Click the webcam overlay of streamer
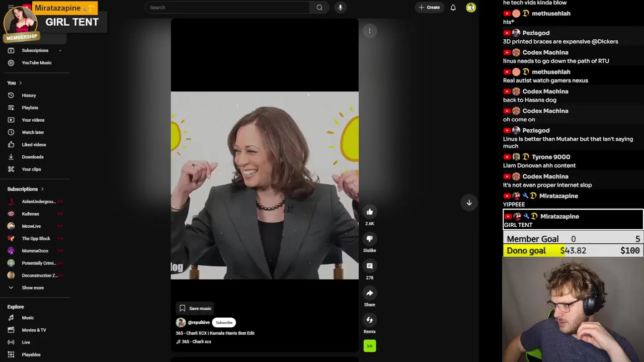 [x=573, y=309]
